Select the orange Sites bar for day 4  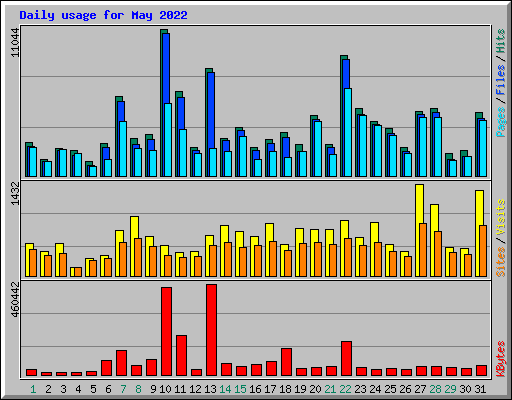[x=78, y=272]
